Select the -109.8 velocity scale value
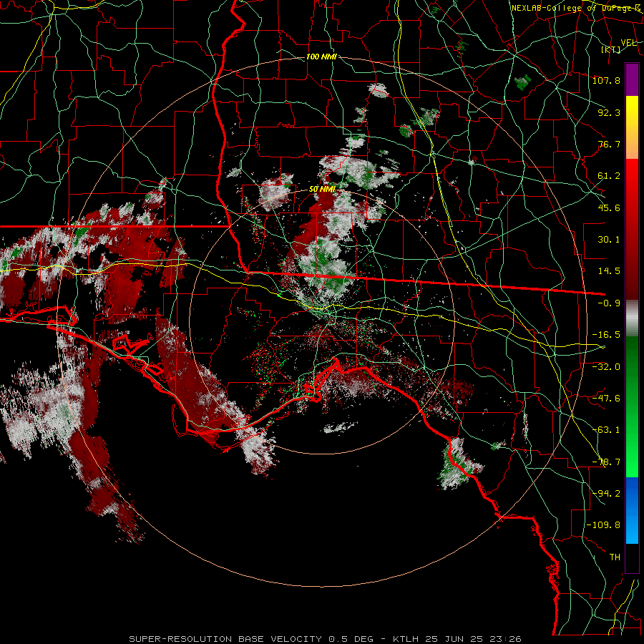 603,525
